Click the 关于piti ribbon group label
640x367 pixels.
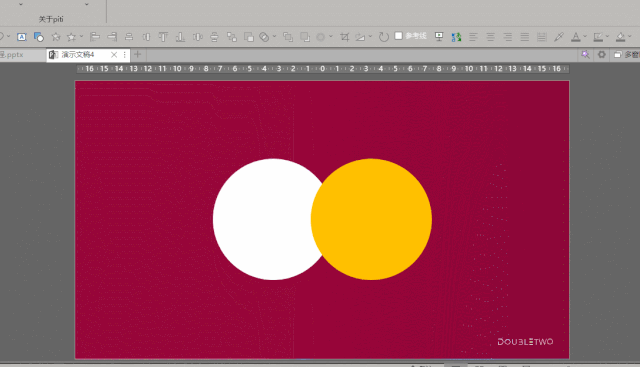[51, 19]
